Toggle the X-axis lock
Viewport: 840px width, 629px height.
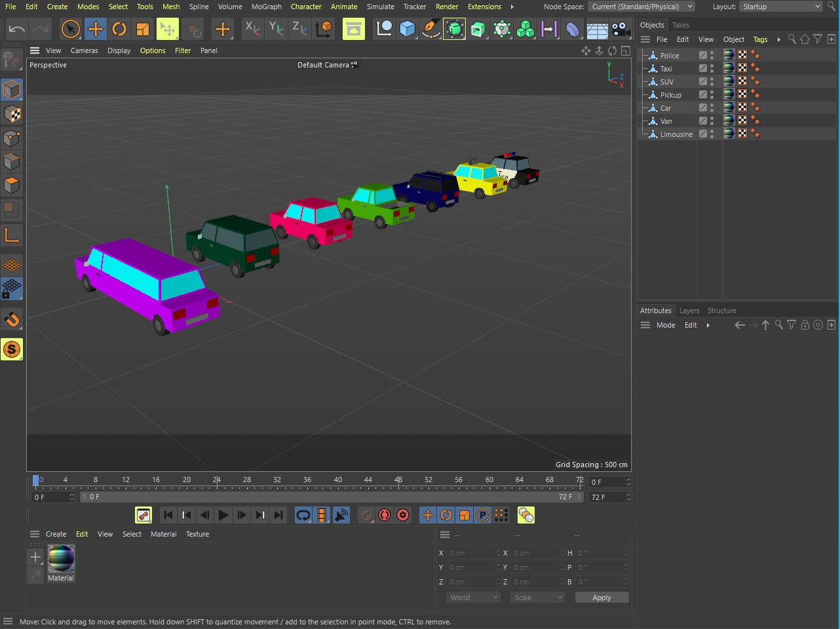coord(252,29)
